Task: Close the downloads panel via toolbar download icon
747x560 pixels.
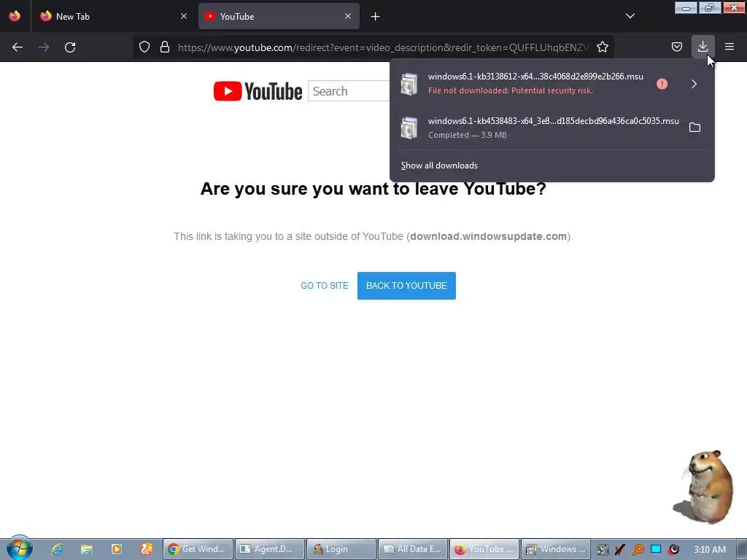Action: 703,47
